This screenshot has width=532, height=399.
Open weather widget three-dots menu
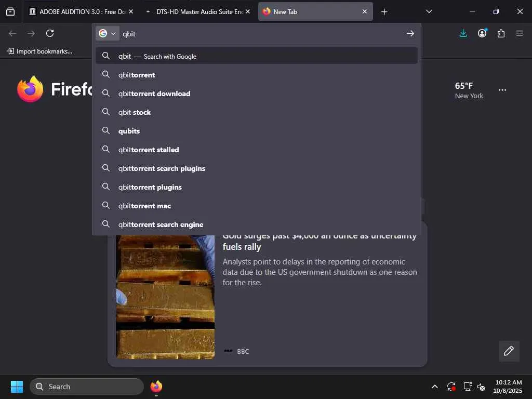(502, 90)
